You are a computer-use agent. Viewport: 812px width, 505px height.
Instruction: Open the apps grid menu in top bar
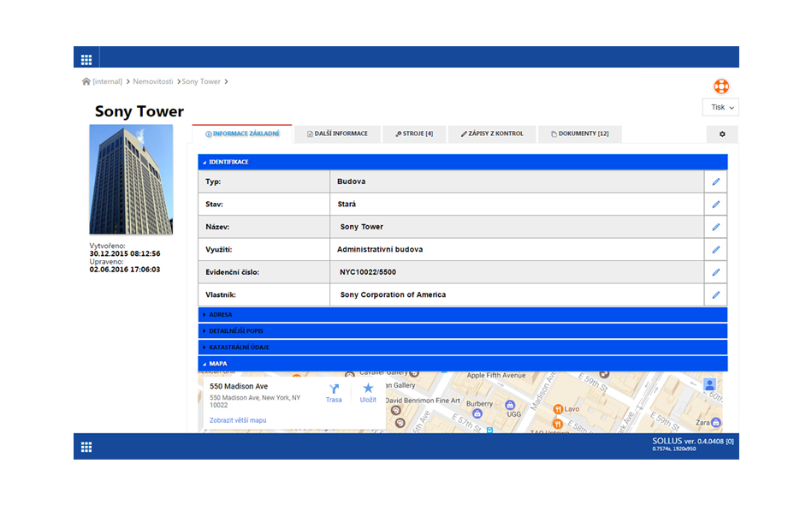[86, 59]
